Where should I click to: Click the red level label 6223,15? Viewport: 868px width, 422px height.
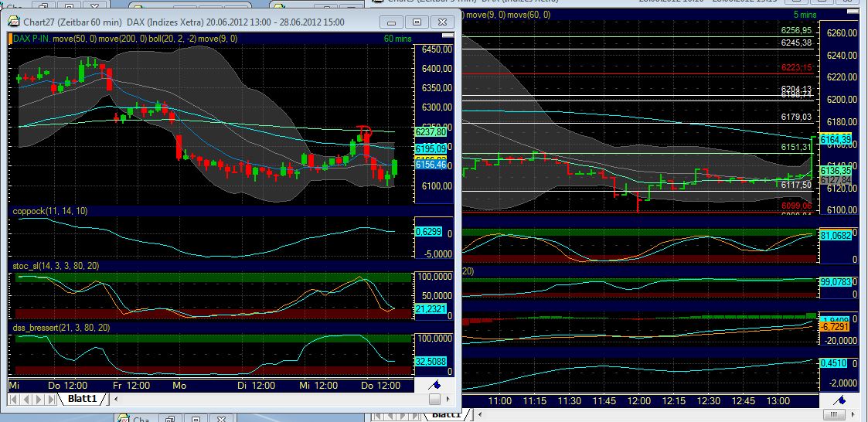[796, 67]
